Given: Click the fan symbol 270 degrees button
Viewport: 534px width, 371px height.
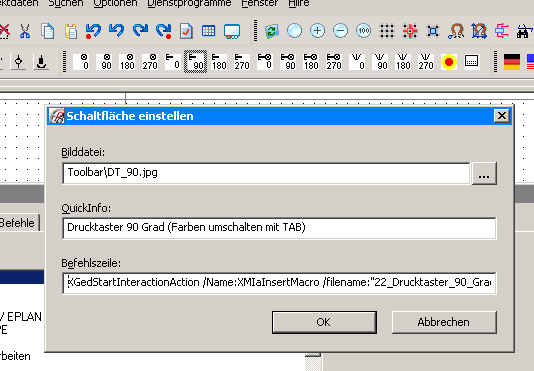Looking at the screenshot, I should (426, 62).
